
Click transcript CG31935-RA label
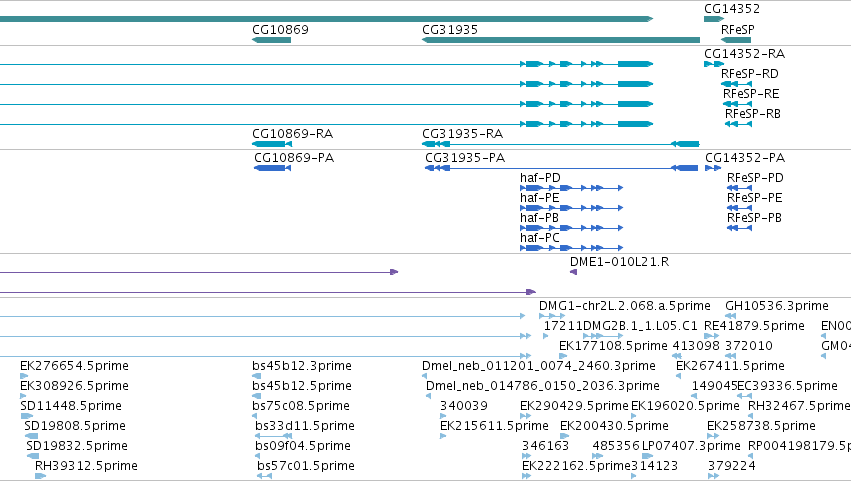click(x=462, y=134)
